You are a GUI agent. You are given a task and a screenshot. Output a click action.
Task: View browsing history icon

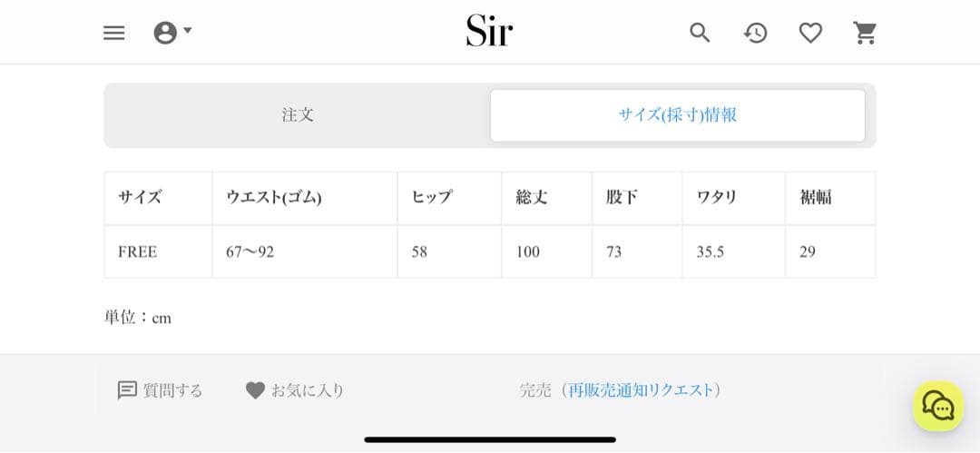[x=755, y=33]
